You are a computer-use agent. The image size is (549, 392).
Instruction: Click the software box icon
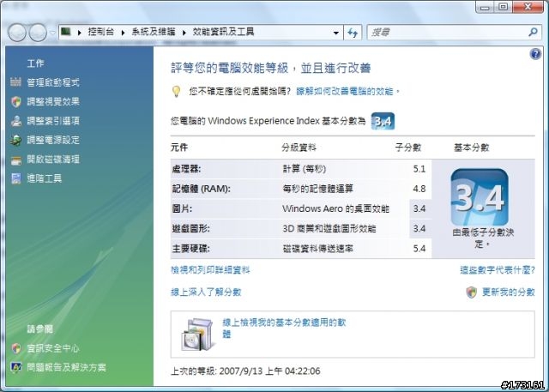pos(197,335)
